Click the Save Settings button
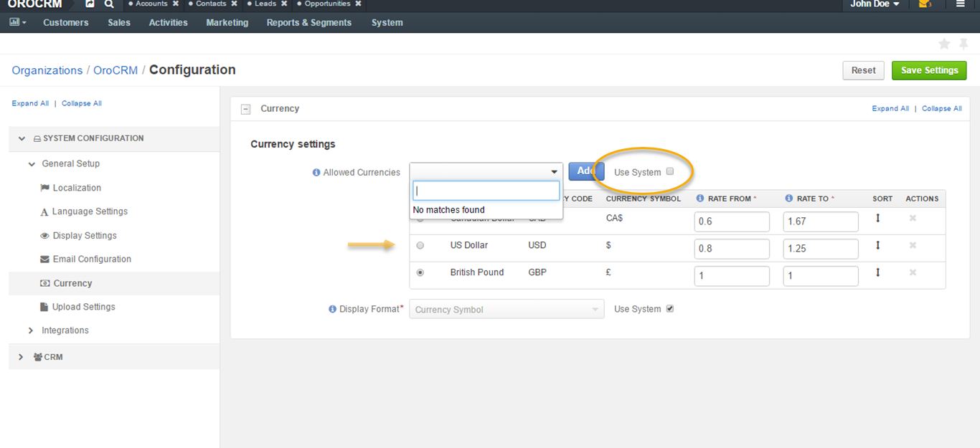This screenshot has height=448, width=980. 929,70
